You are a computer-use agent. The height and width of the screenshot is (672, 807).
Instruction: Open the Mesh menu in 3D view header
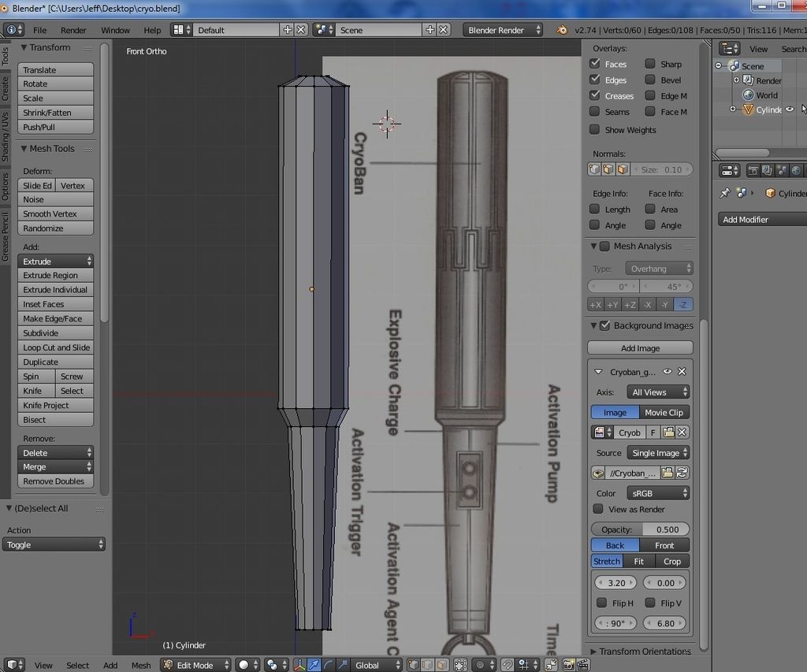point(141,665)
